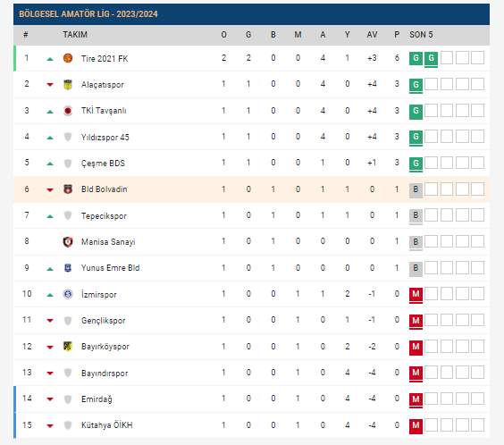Click the Yunus Emre Bld badge
The width and height of the screenshot is (504, 445).
coord(68,268)
